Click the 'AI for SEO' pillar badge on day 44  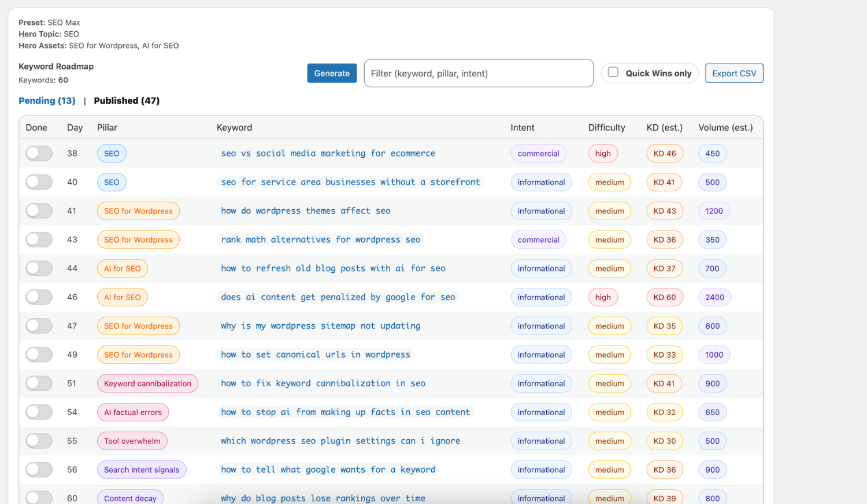click(122, 268)
